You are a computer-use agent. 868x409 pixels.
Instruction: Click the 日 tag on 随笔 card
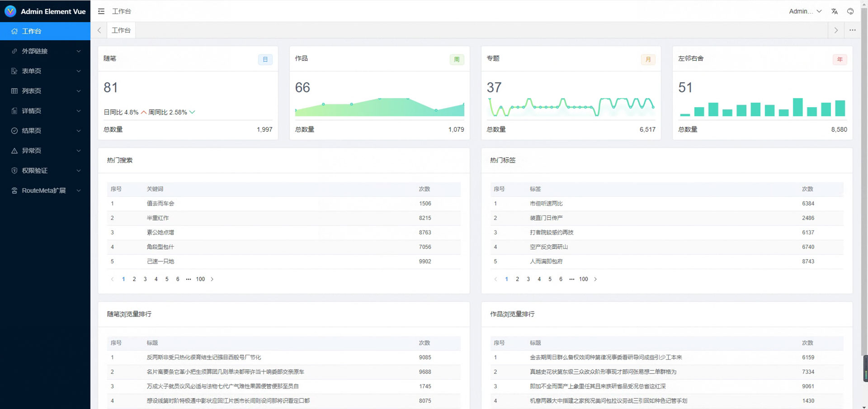(265, 59)
